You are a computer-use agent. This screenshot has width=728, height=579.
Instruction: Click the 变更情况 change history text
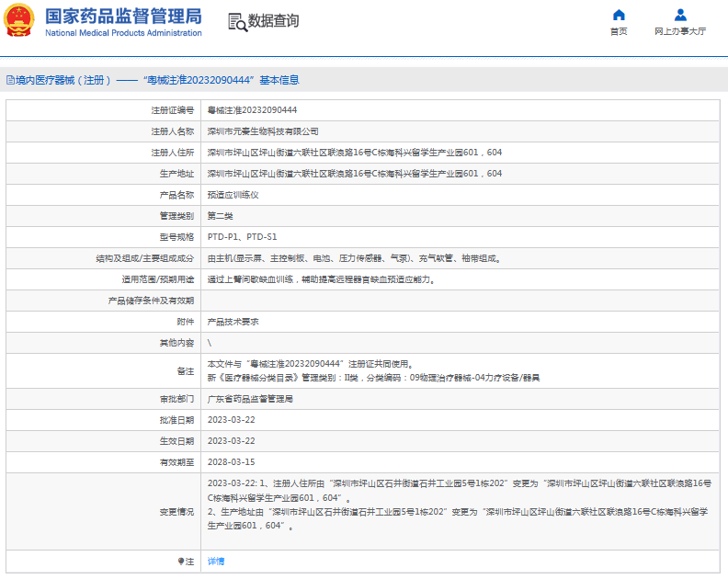pos(460,505)
